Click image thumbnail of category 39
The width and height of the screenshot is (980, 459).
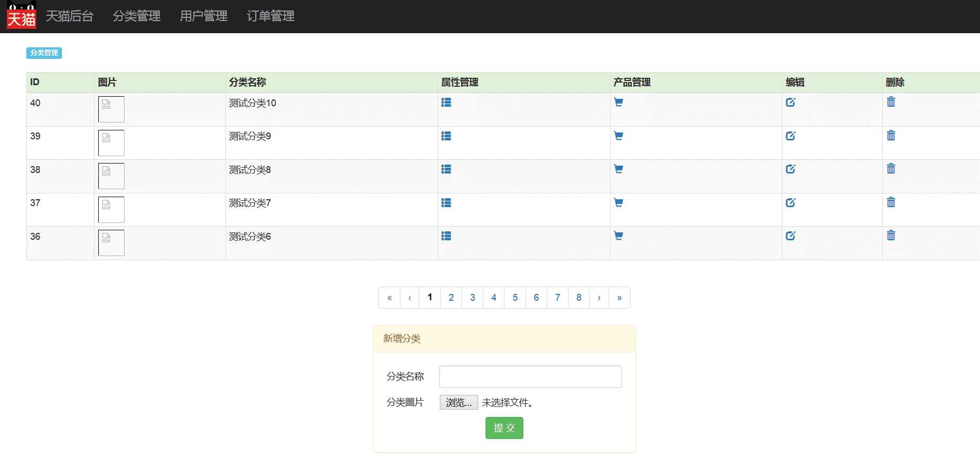(x=111, y=143)
